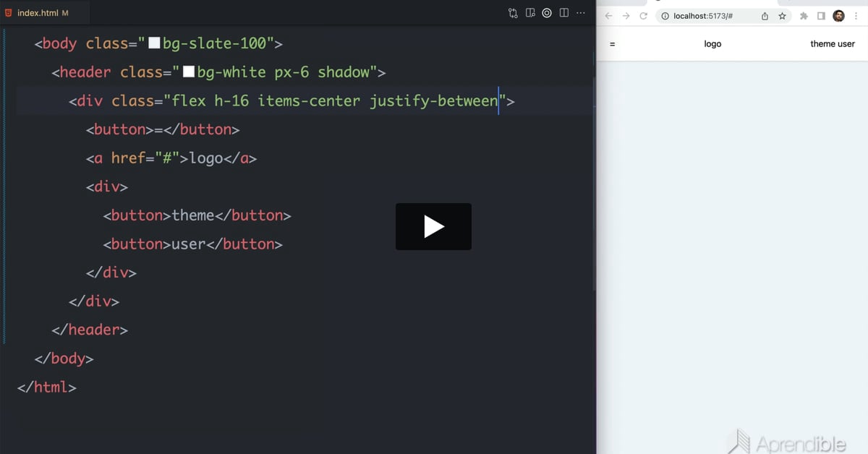Image resolution: width=868 pixels, height=454 pixels.
Task: Click the header class code line
Action: (218, 72)
